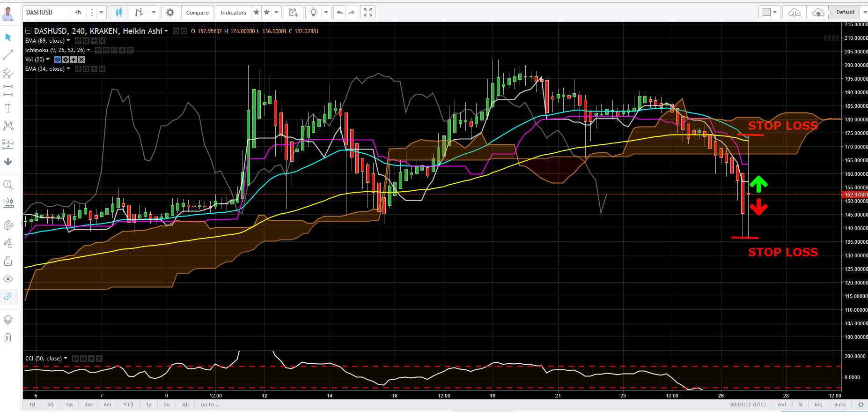Undo the last chart action
Screen dimensions: 868x412
(340, 12)
